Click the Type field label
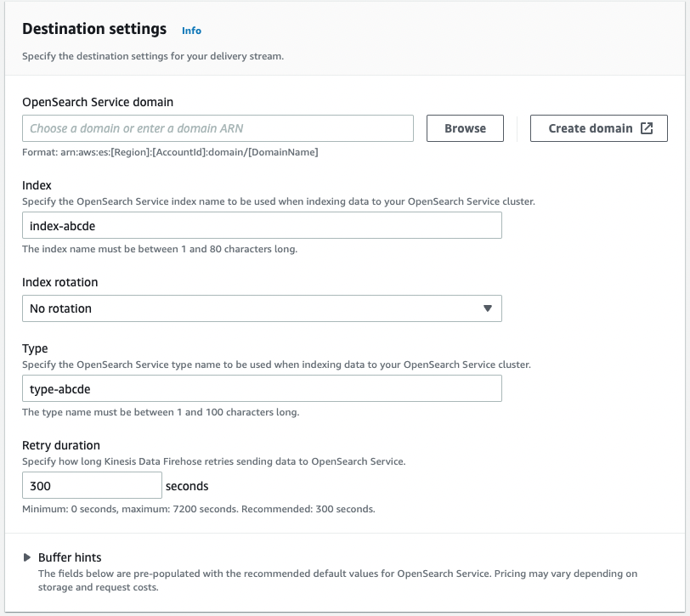Image resolution: width=690 pixels, height=616 pixels. (35, 348)
